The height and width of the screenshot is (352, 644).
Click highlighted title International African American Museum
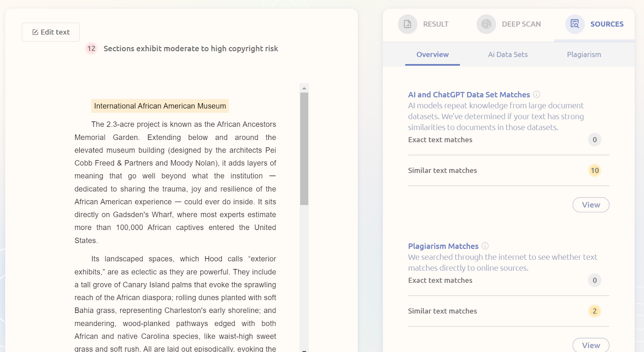(160, 106)
